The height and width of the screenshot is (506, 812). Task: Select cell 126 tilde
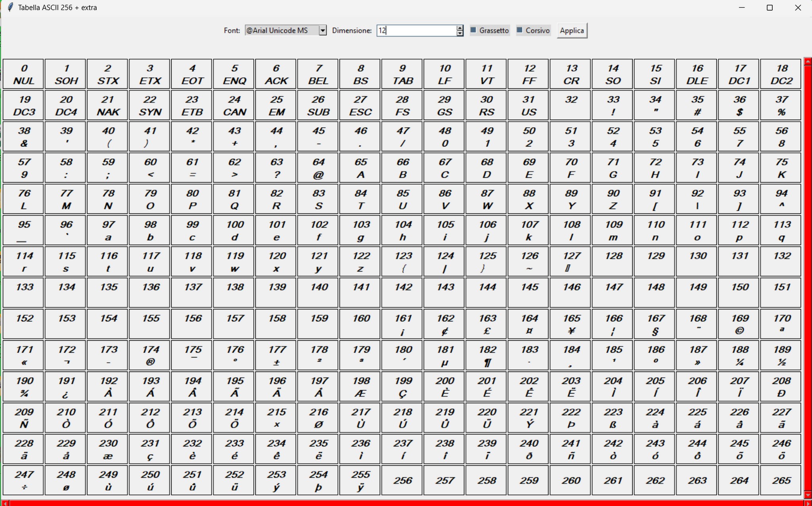coord(529,262)
